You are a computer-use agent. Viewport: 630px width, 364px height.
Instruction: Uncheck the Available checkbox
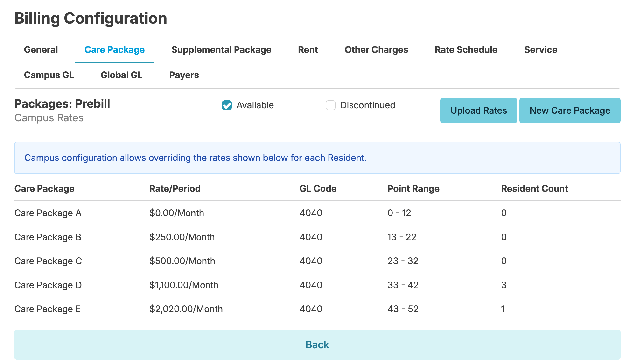click(x=227, y=105)
